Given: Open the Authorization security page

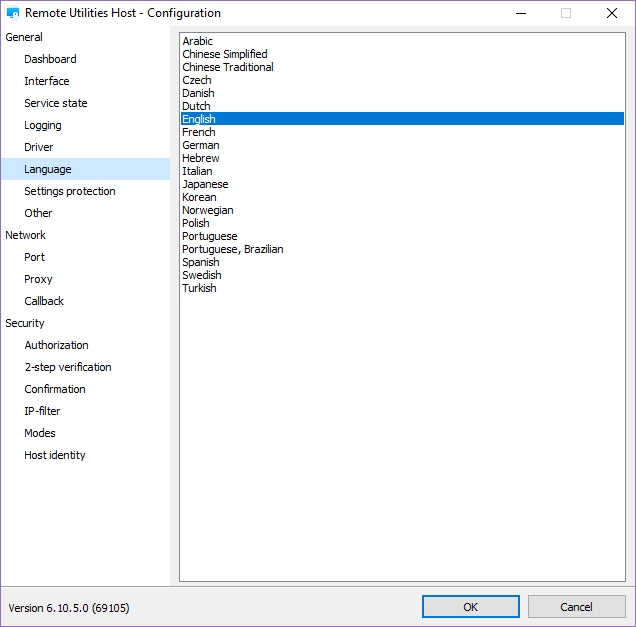Looking at the screenshot, I should (56, 345).
